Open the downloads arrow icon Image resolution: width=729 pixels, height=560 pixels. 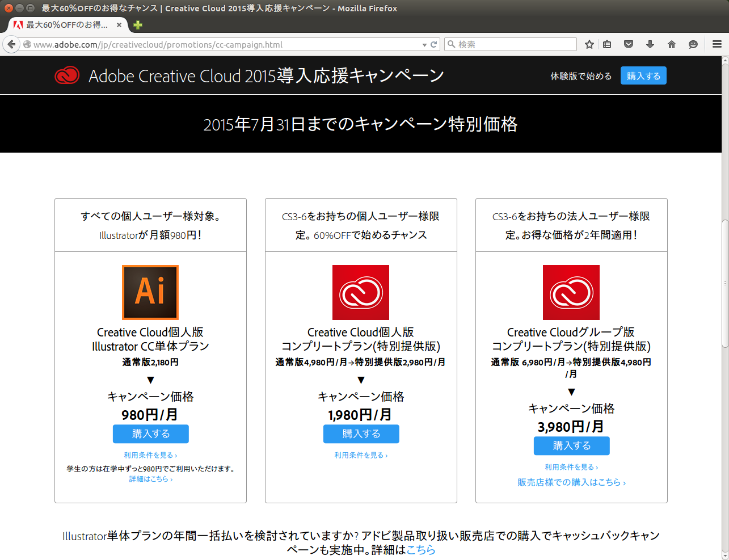(x=650, y=44)
